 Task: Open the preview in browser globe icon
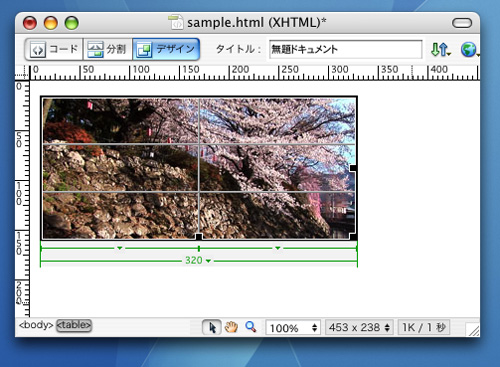coord(469,50)
